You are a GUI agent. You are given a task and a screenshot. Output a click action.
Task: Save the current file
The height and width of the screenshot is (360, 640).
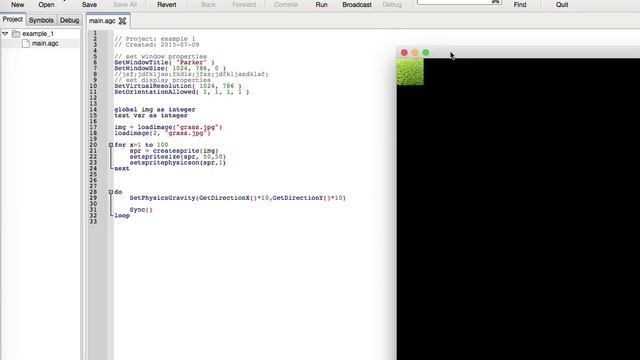[x=89, y=4]
